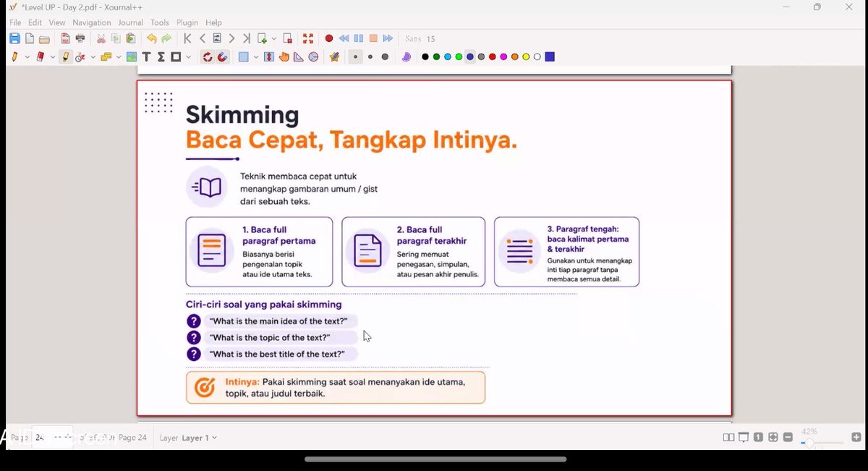Pick the red color swatch
The image size is (868, 471).
click(x=493, y=56)
